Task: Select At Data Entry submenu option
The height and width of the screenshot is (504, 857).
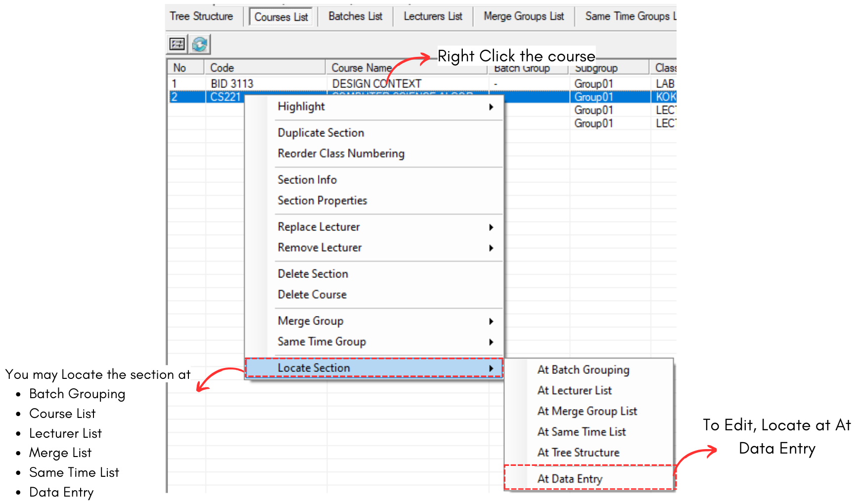Action: click(570, 479)
